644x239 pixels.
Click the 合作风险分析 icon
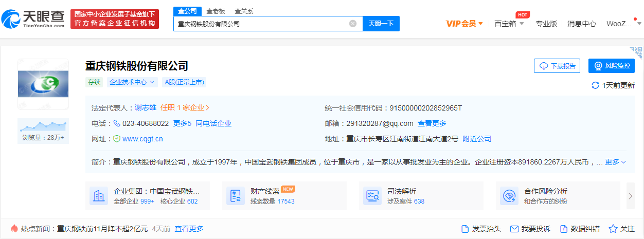tap(509, 196)
